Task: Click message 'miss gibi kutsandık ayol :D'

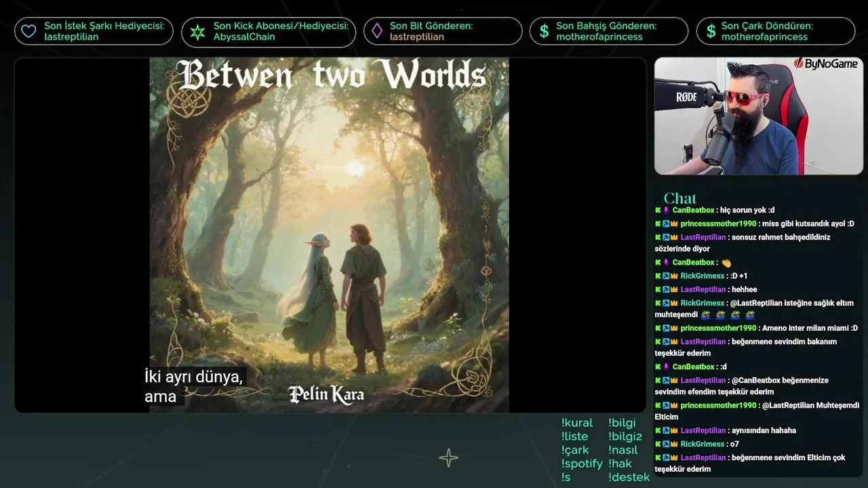Action: pos(808,224)
